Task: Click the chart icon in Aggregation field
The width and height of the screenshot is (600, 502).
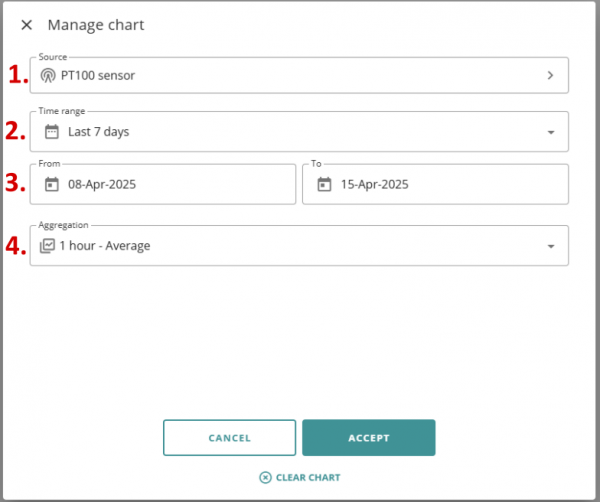Action: click(48, 245)
